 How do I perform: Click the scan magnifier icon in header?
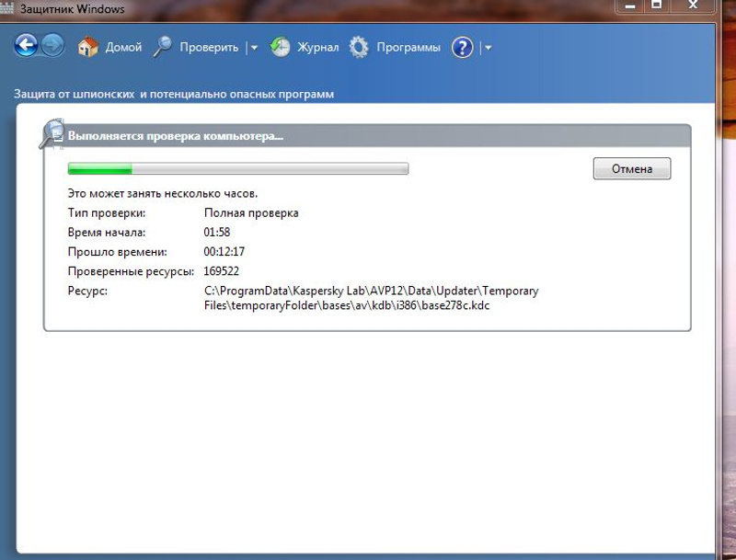pos(52,133)
